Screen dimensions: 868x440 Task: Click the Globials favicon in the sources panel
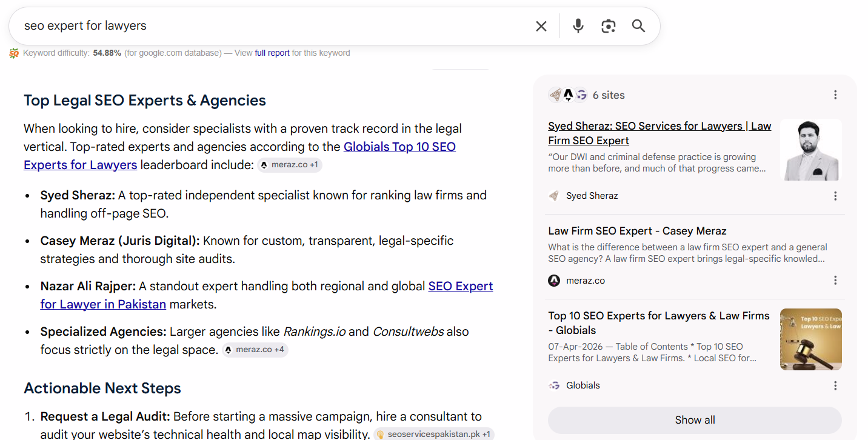click(x=554, y=385)
